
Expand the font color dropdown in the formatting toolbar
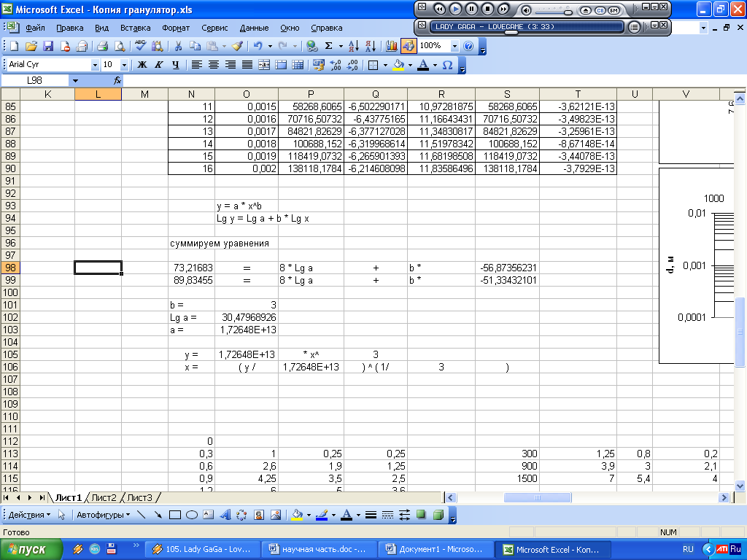(435, 65)
